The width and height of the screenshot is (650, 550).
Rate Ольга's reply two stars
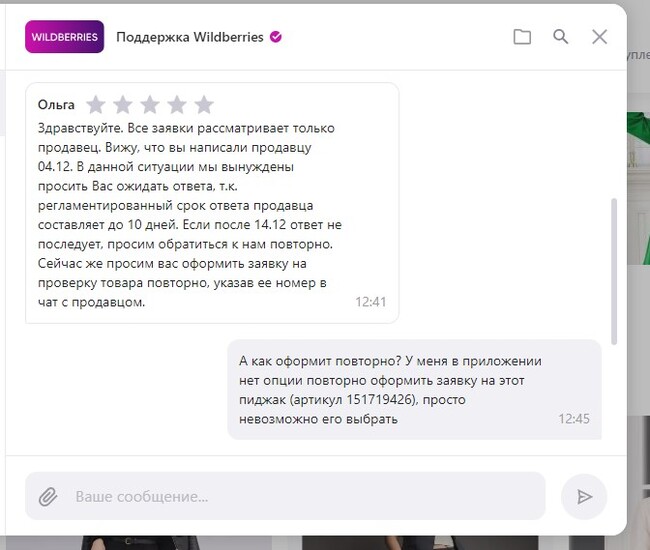[123, 104]
